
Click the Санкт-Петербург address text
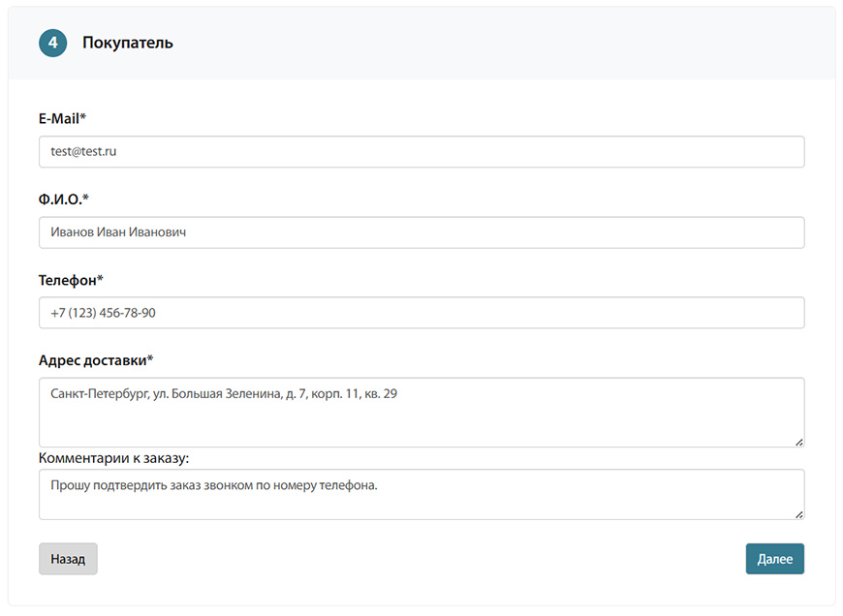pyautogui.click(x=100, y=394)
